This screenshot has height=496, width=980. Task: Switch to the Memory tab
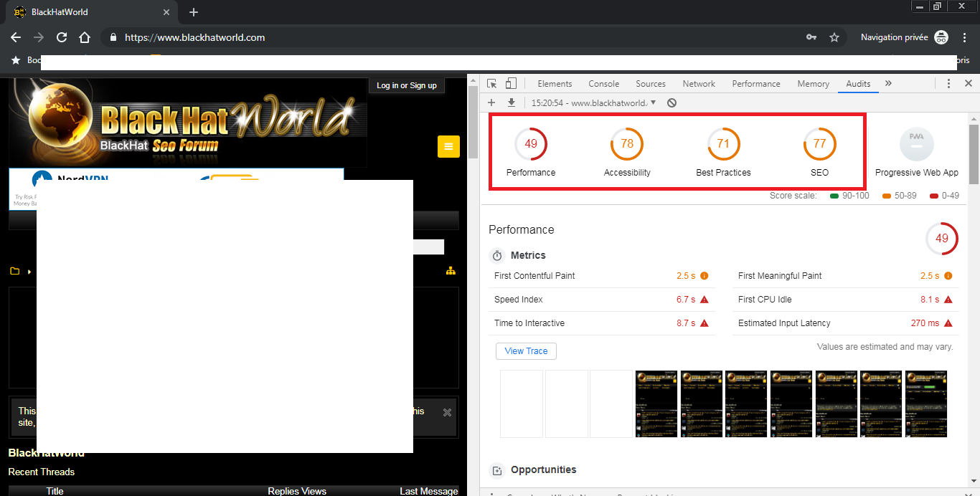813,84
